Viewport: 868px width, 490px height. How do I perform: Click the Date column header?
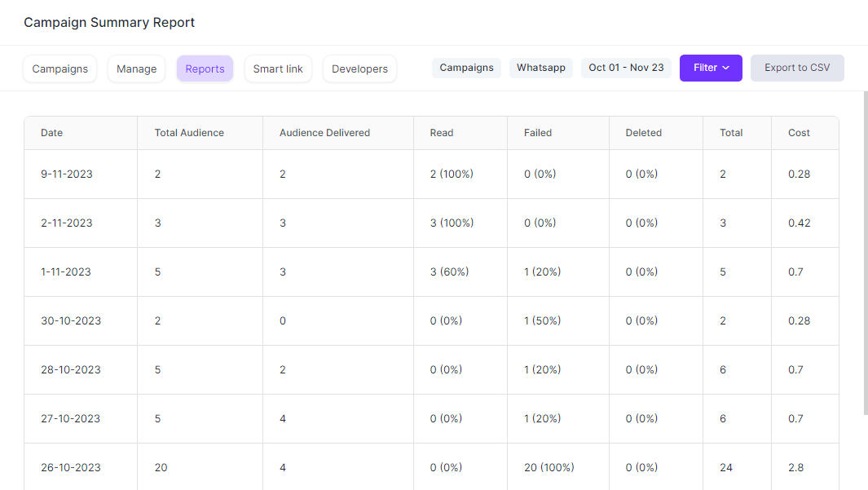(51, 132)
